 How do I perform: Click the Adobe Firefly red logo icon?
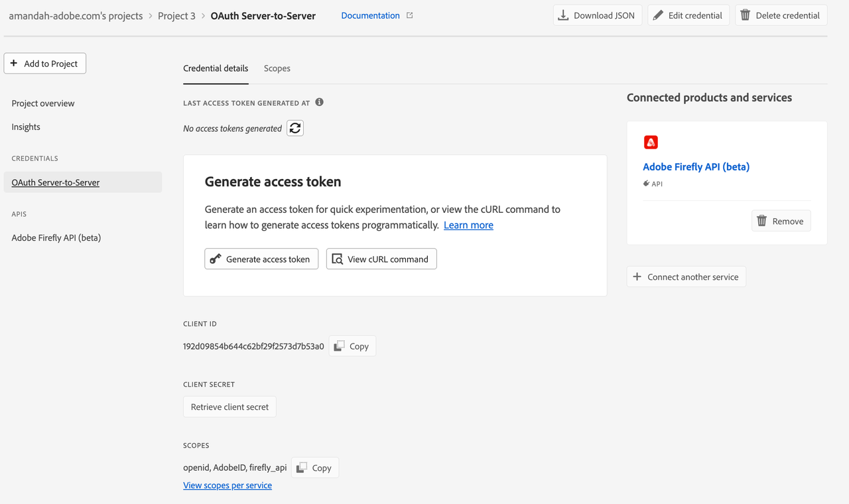[651, 142]
